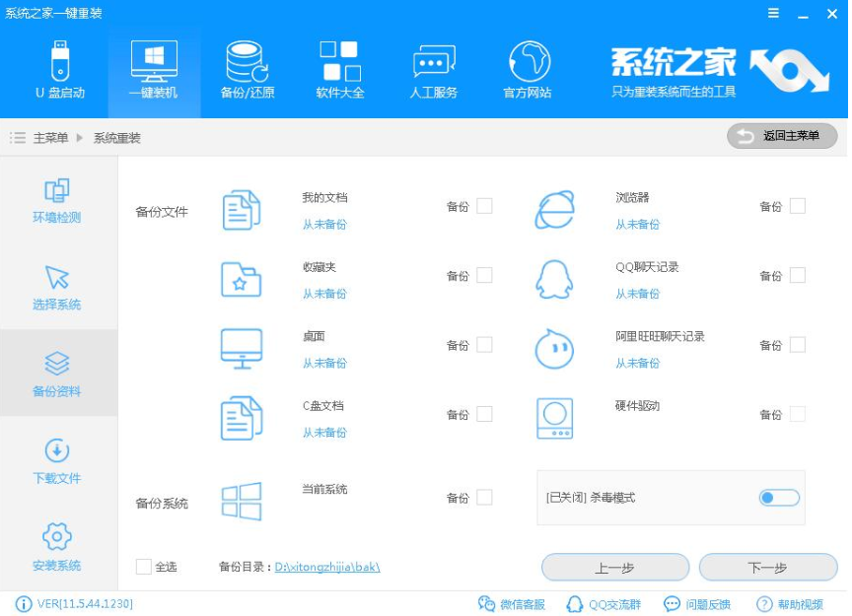The image size is (852, 616).
Task: Open the backup directory D:\xitongzhijia\bak\
Action: (328, 567)
